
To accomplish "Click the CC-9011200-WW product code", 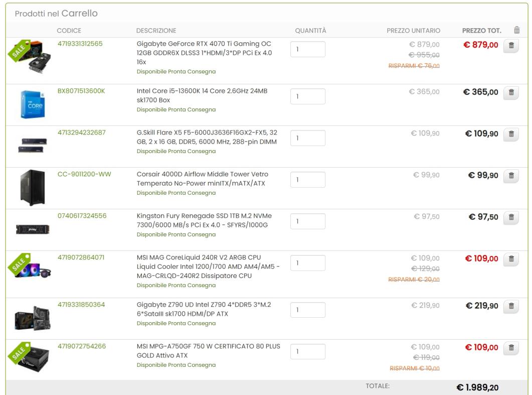I will point(84,174).
